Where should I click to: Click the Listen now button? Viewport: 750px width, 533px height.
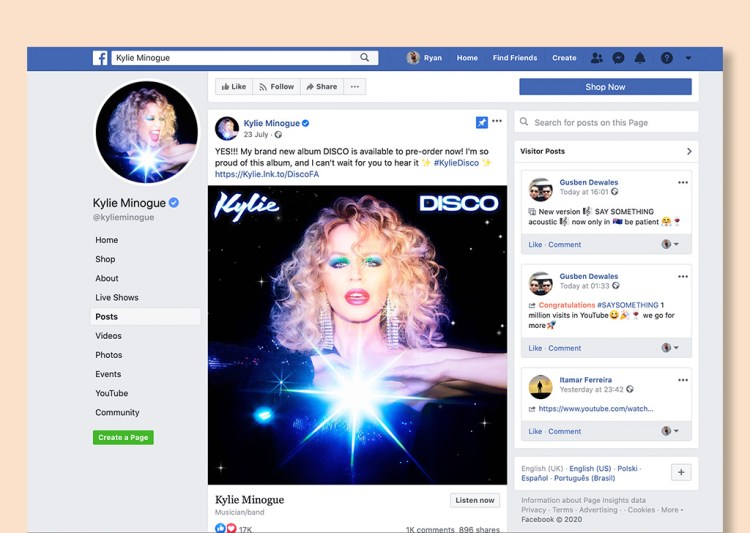pyautogui.click(x=474, y=500)
